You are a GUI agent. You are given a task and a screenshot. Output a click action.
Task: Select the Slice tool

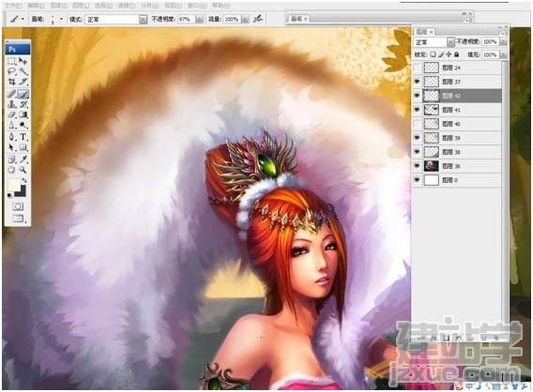click(x=23, y=82)
